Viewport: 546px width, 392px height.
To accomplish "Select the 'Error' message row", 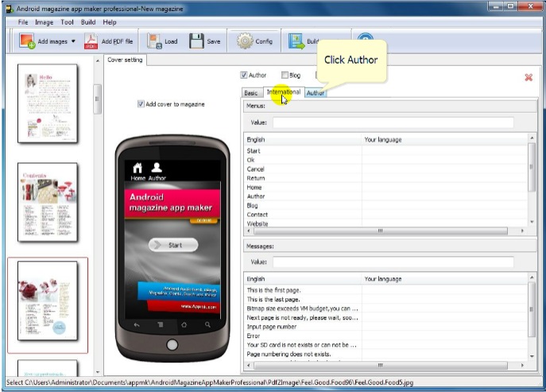I will click(x=385, y=336).
